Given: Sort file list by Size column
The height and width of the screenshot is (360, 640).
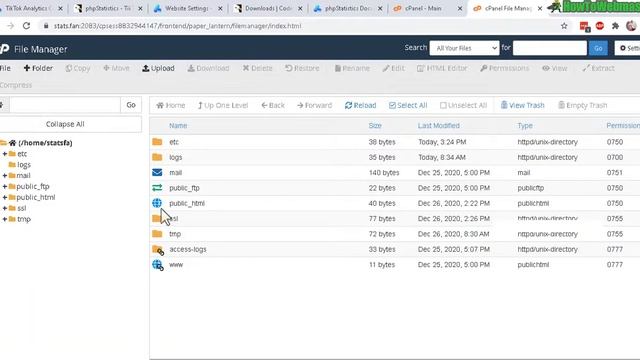Looking at the screenshot, I should pyautogui.click(x=375, y=126).
